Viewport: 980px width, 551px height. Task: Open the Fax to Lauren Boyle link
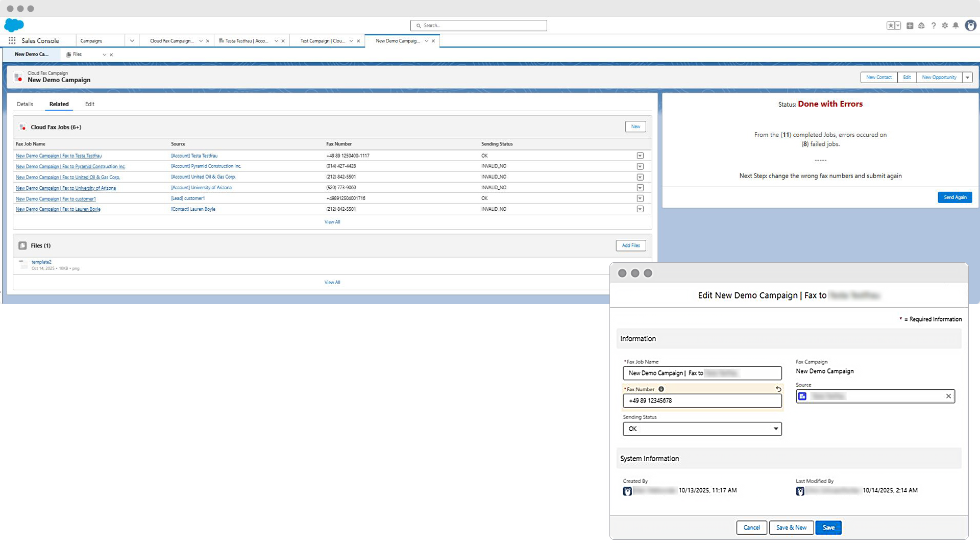click(58, 209)
